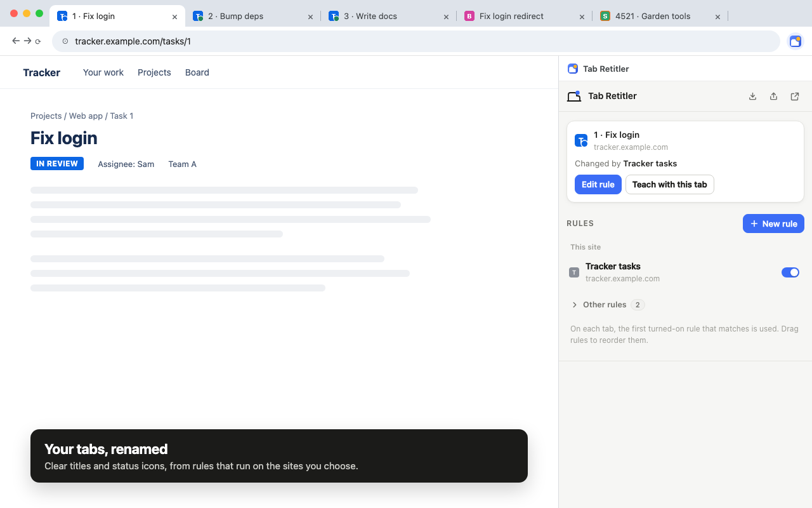Screen dimensions: 812x508
Task: Close the '3 · Write docs' tab
Action: click(x=446, y=17)
